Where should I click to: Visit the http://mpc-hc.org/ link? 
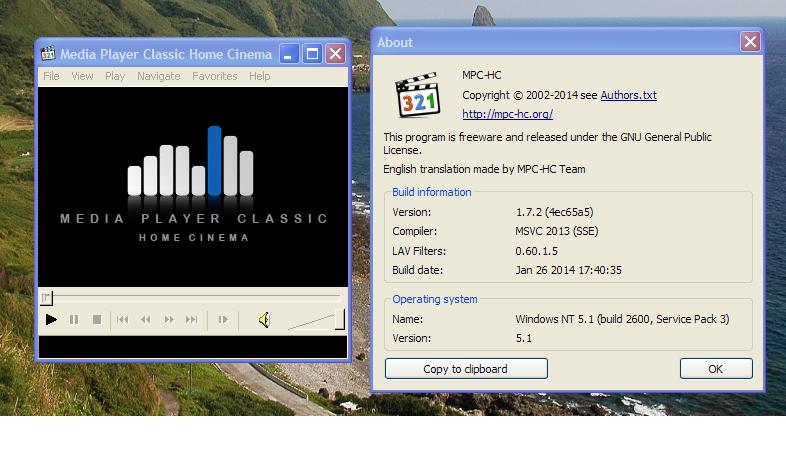[507, 114]
